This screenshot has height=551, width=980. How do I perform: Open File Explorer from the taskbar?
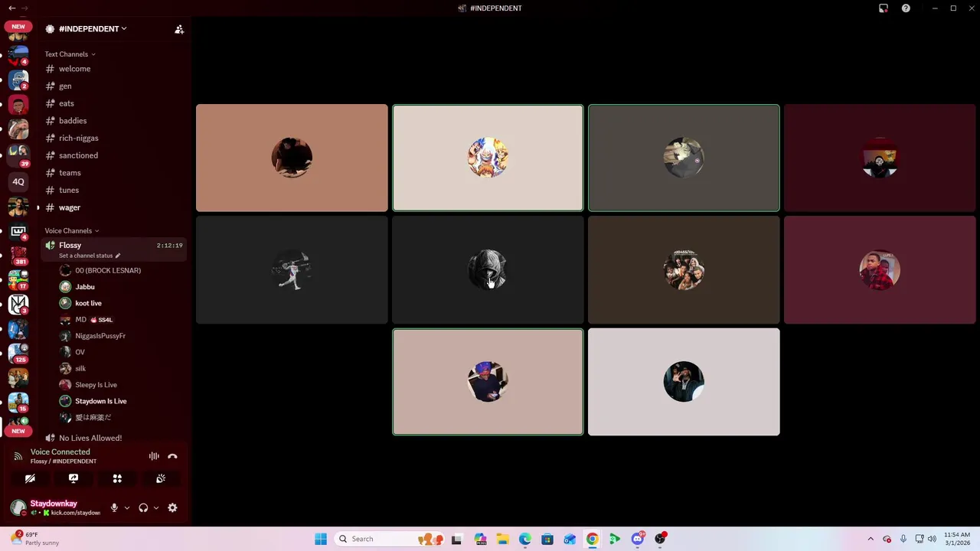[502, 539]
